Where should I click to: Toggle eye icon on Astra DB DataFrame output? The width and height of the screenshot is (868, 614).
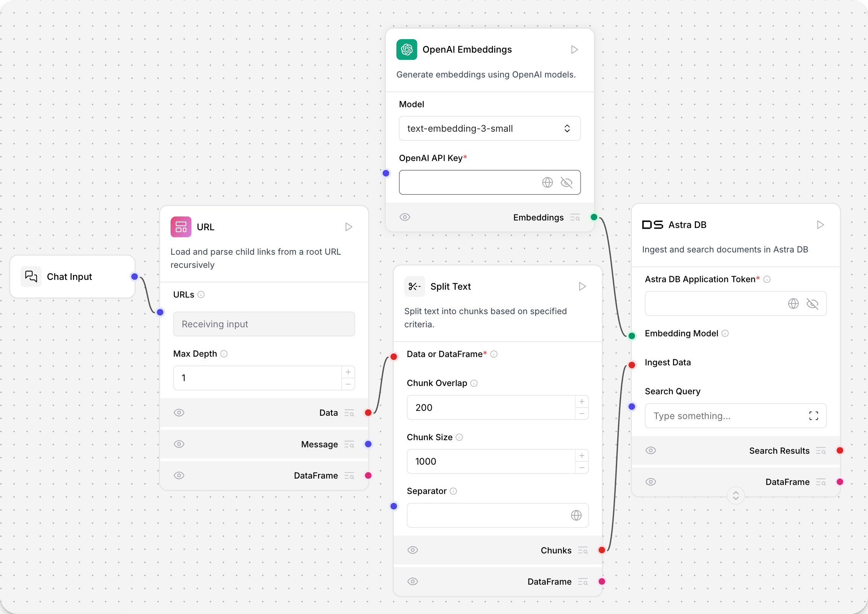pos(650,482)
